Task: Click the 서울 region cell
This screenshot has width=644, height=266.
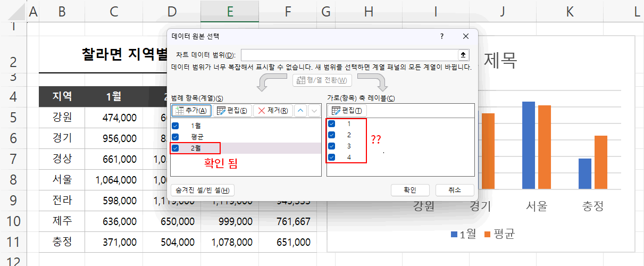Action: 62,180
